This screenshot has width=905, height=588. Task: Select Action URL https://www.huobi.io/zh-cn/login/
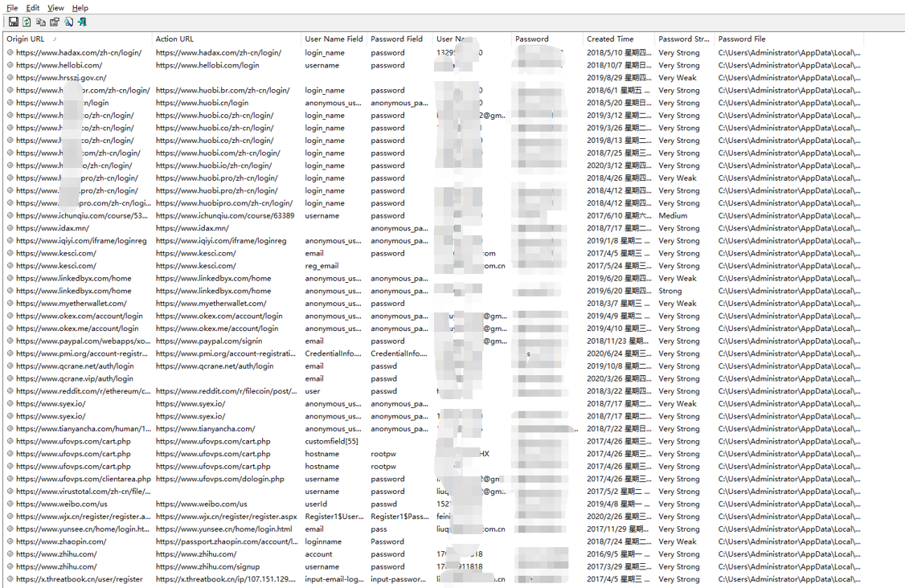click(214, 165)
